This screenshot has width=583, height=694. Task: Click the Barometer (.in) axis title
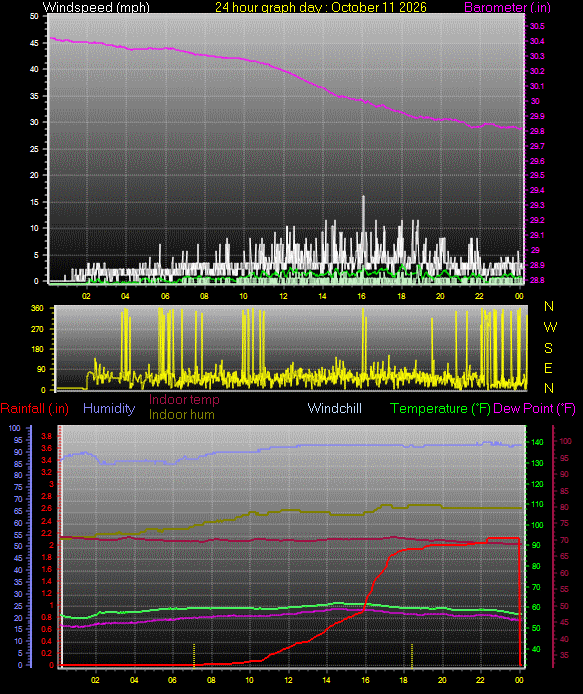click(507, 8)
